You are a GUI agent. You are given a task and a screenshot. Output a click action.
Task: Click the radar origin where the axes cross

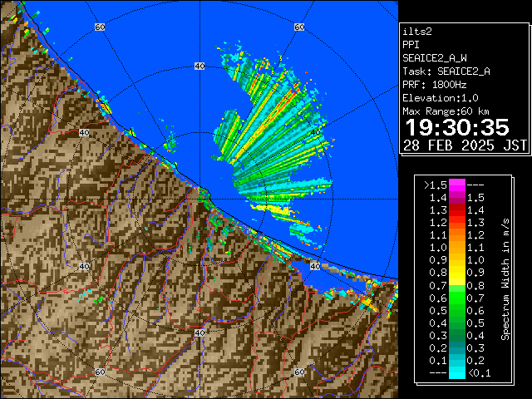(x=199, y=199)
